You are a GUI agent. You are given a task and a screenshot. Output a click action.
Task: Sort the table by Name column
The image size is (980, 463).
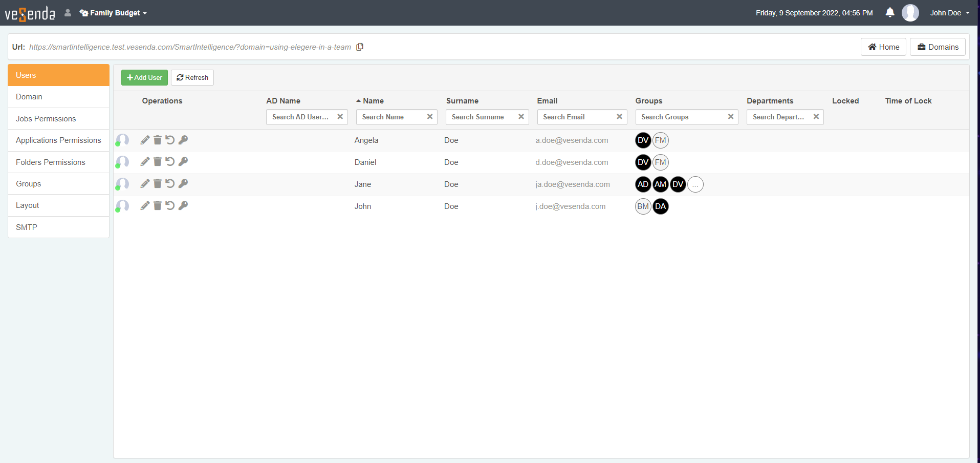(x=373, y=101)
